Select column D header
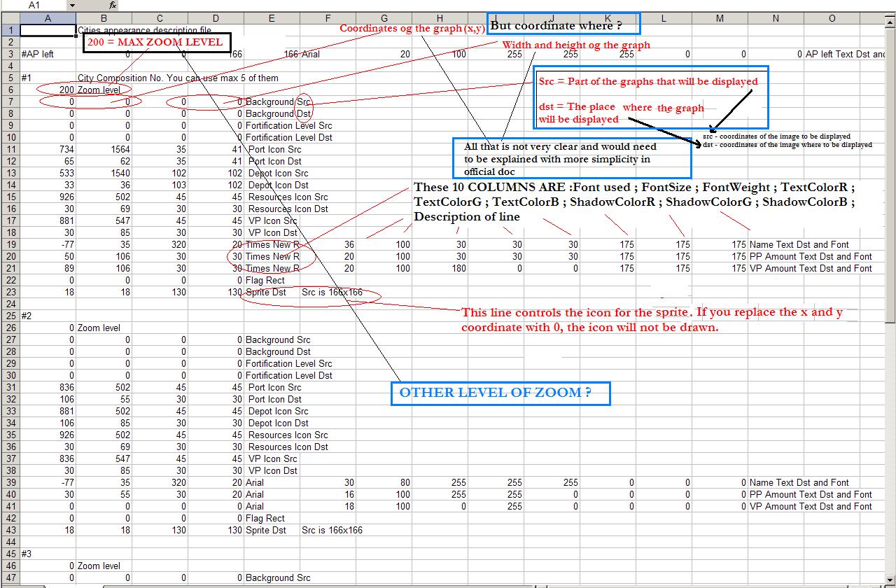Viewport: 896px width, 588px height. coord(216,18)
